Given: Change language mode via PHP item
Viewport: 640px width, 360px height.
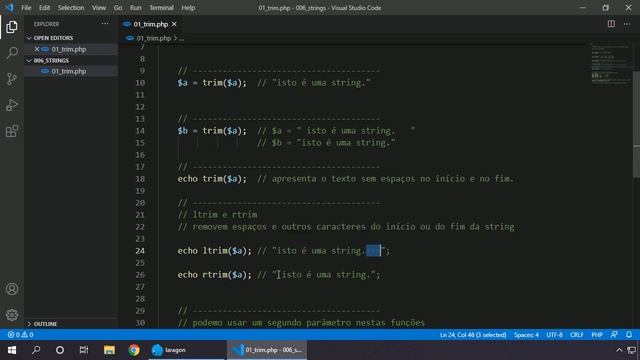Looking at the screenshot, I should (x=597, y=335).
